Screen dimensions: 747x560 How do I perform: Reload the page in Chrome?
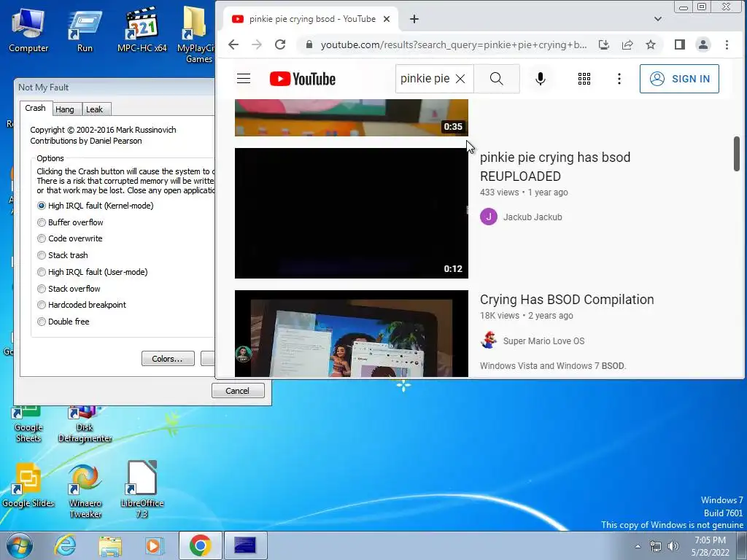(280, 44)
